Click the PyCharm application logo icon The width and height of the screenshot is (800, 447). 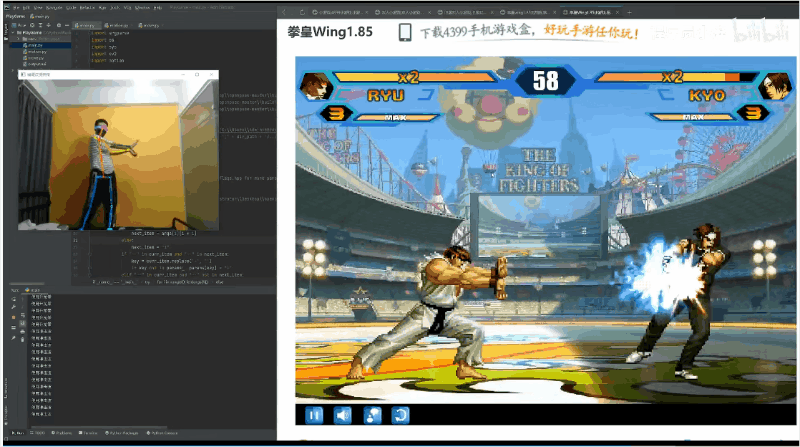tap(7, 8)
